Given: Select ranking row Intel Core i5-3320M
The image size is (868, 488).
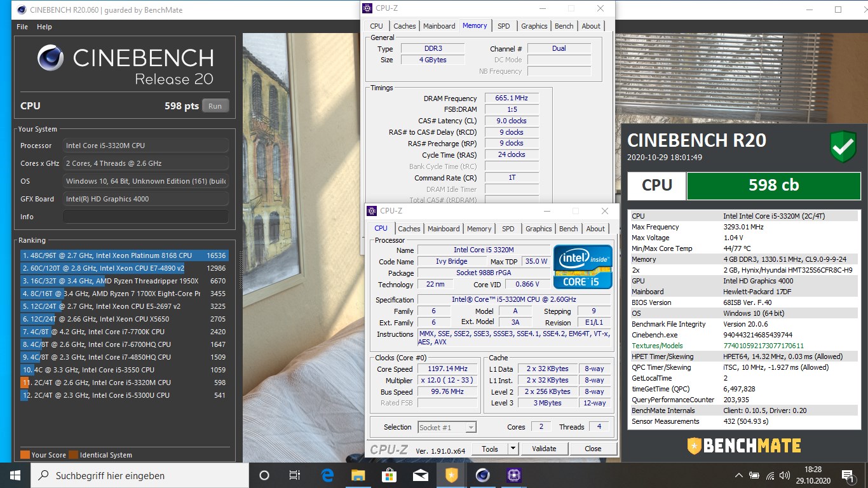Looking at the screenshot, I should (x=124, y=383).
